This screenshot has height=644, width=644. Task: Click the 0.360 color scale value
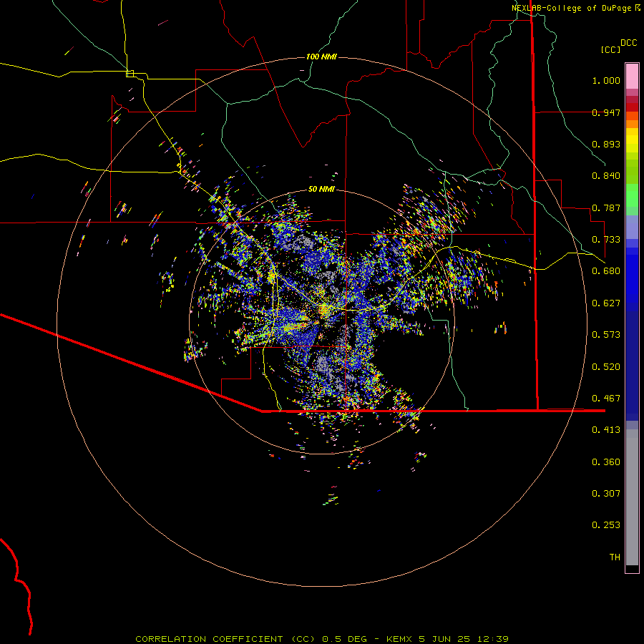[x=606, y=462]
